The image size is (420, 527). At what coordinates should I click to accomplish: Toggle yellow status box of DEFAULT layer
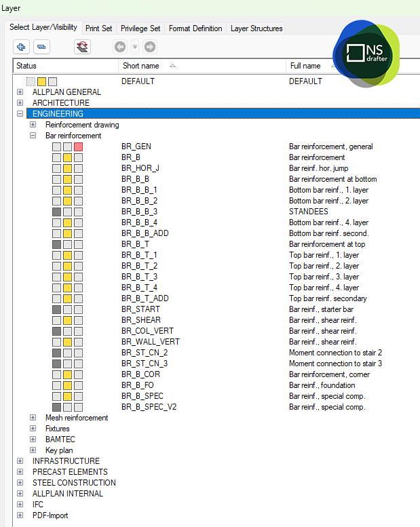pos(41,81)
